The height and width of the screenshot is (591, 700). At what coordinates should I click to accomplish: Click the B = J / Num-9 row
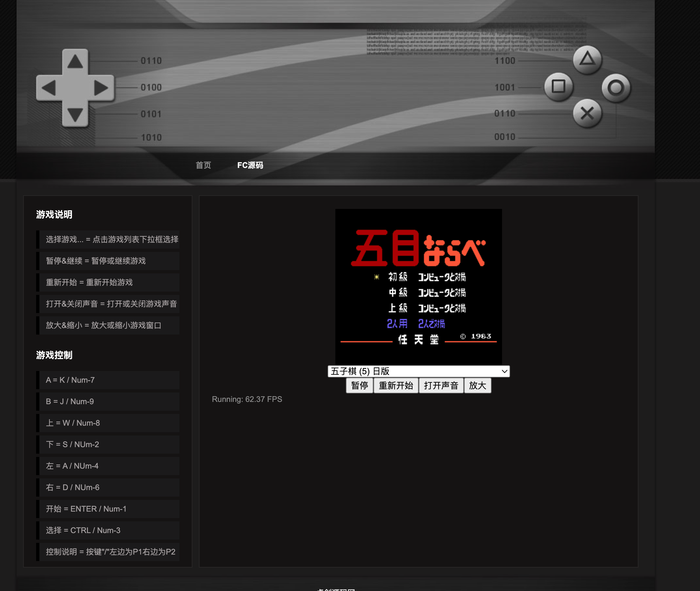[x=108, y=402]
